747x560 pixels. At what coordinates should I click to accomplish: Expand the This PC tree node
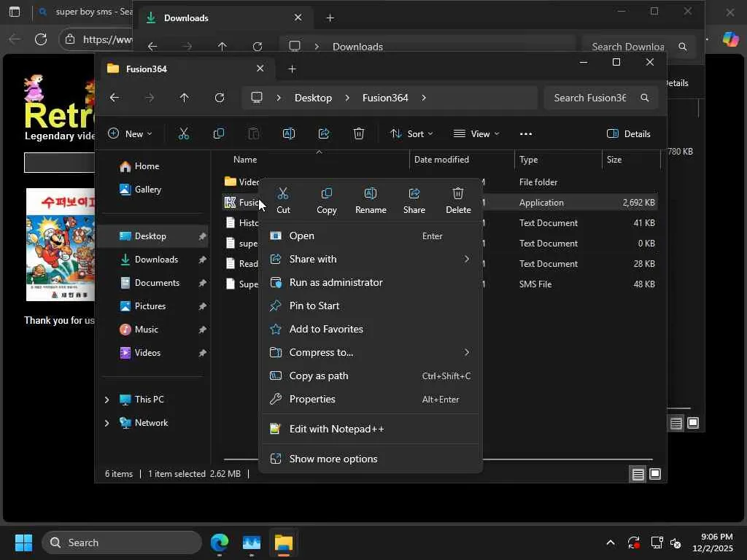click(x=107, y=400)
